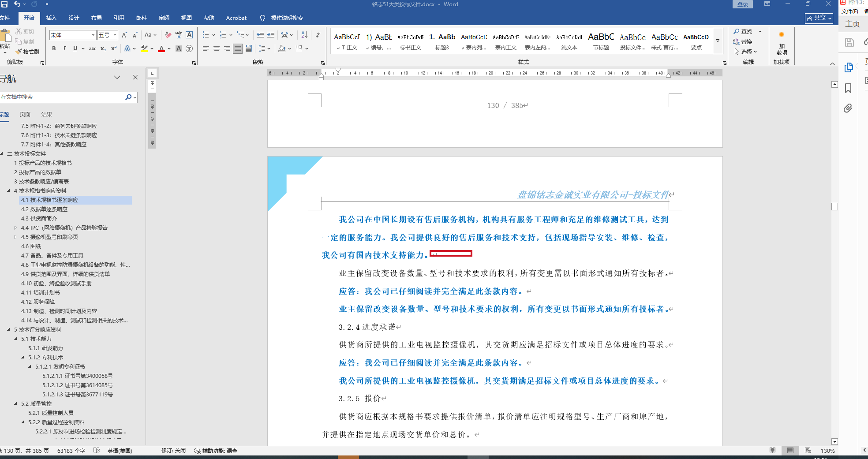Apply paragraph shading with the paint bucket
The width and height of the screenshot is (868, 459).
point(282,49)
